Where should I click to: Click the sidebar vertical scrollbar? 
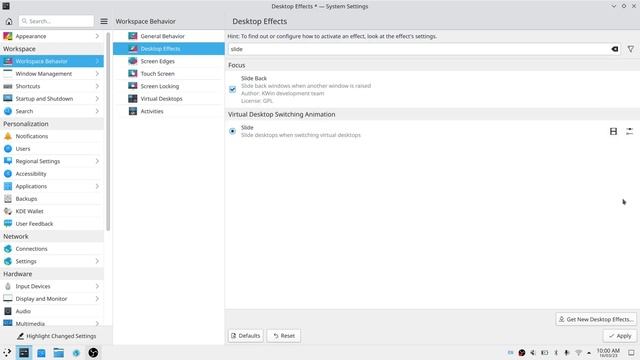pyautogui.click(x=108, y=131)
